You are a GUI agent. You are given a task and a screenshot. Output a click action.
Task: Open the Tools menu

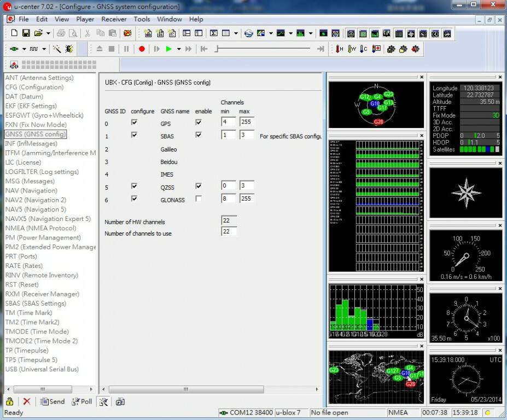(142, 19)
